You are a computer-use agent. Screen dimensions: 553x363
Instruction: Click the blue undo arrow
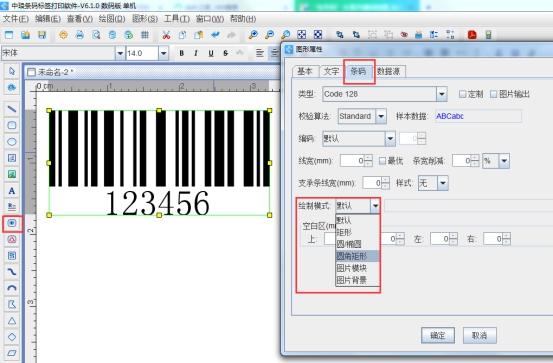tap(215, 35)
